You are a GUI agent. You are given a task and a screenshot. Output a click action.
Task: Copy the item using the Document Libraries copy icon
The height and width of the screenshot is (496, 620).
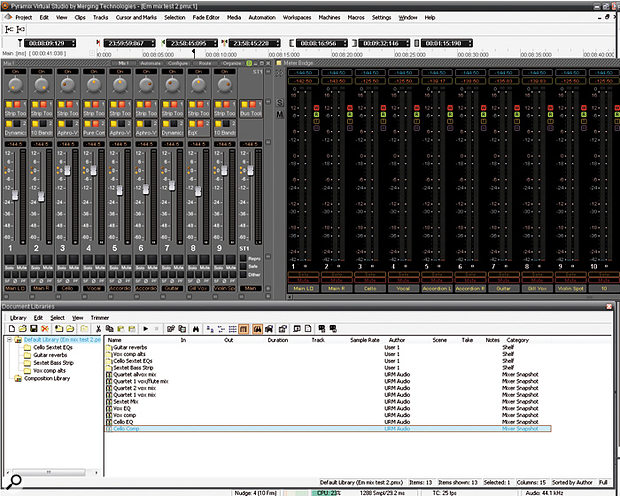click(110, 329)
